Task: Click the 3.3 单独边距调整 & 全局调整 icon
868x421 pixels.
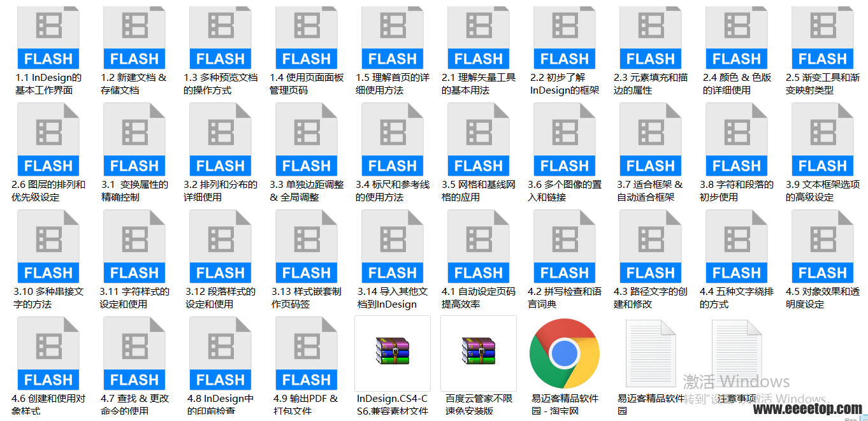Action: tap(307, 139)
